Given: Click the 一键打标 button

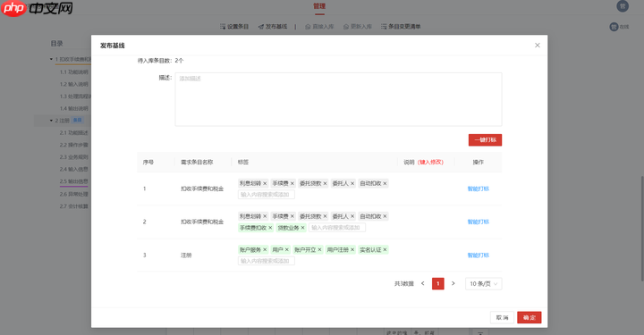Looking at the screenshot, I should click(485, 140).
